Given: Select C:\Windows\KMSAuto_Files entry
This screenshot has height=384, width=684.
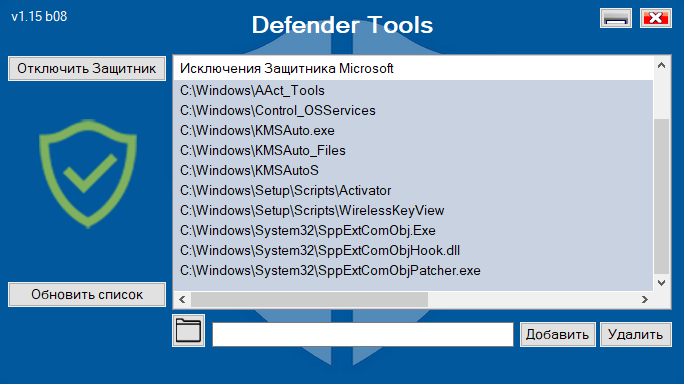Looking at the screenshot, I should click(x=413, y=151).
